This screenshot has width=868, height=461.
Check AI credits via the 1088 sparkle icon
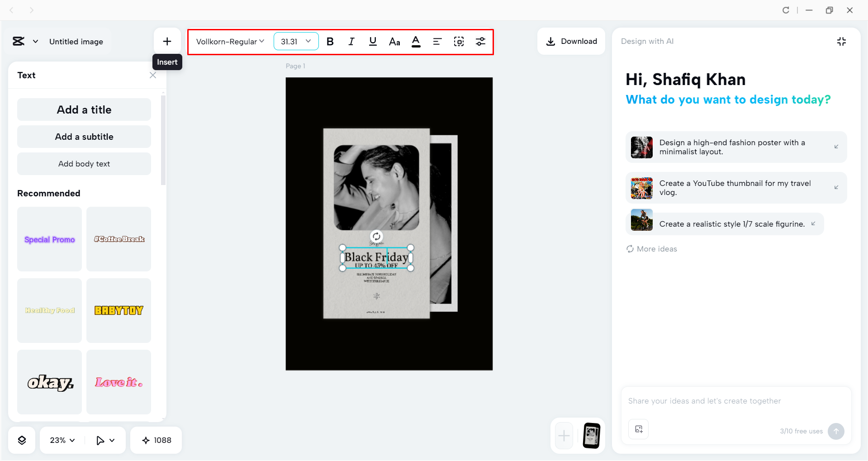[156, 440]
